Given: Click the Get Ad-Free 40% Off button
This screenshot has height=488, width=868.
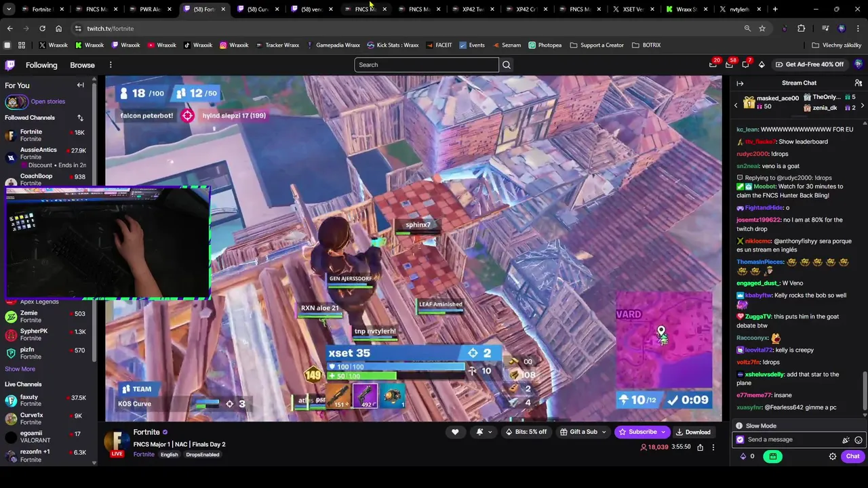Looking at the screenshot, I should point(810,64).
